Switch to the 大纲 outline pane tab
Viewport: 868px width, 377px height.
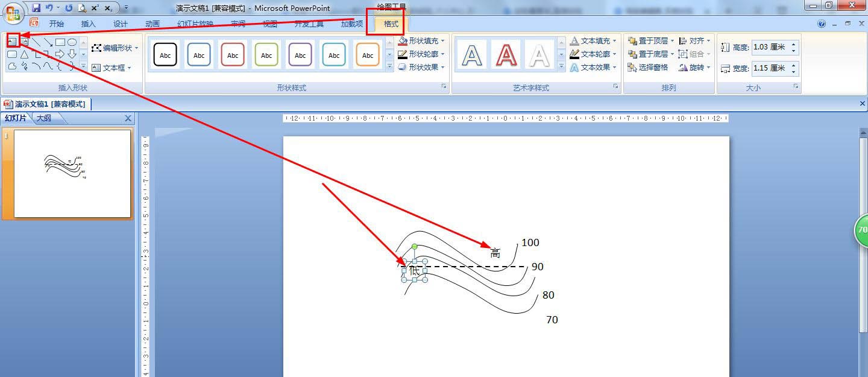coord(44,118)
